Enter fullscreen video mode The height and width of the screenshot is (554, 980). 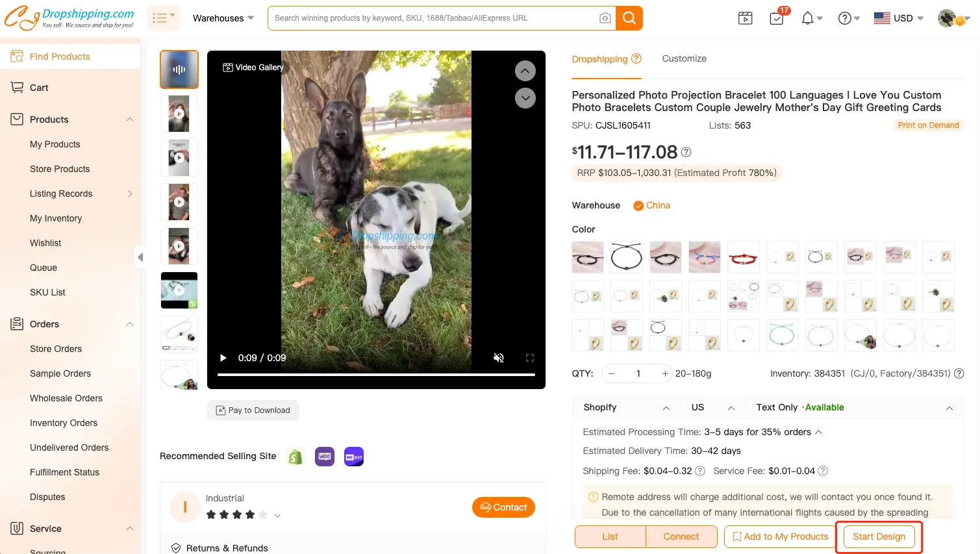point(530,358)
